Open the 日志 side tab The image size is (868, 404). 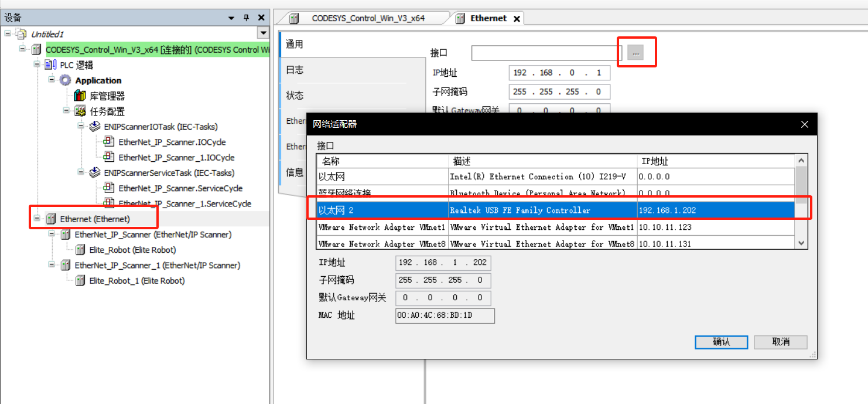(295, 70)
